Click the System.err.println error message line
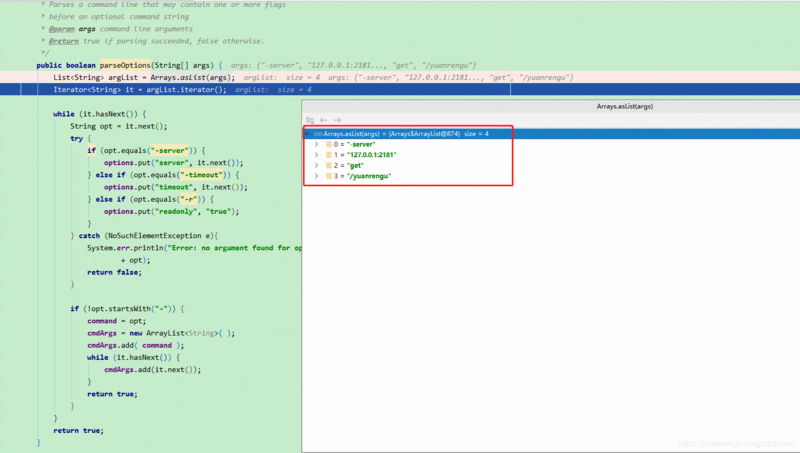The image size is (800, 453). tap(194, 248)
